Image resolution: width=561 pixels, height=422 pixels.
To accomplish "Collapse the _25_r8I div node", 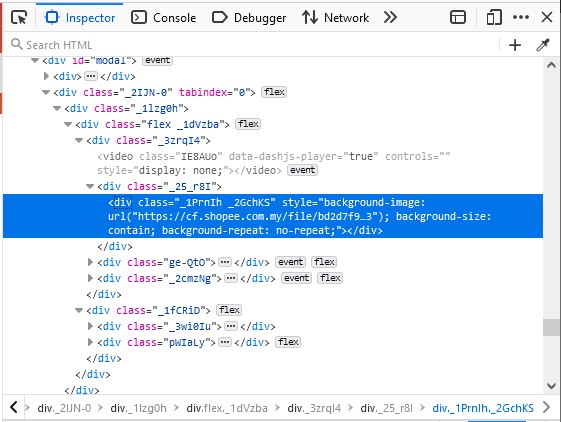I will tap(90, 186).
